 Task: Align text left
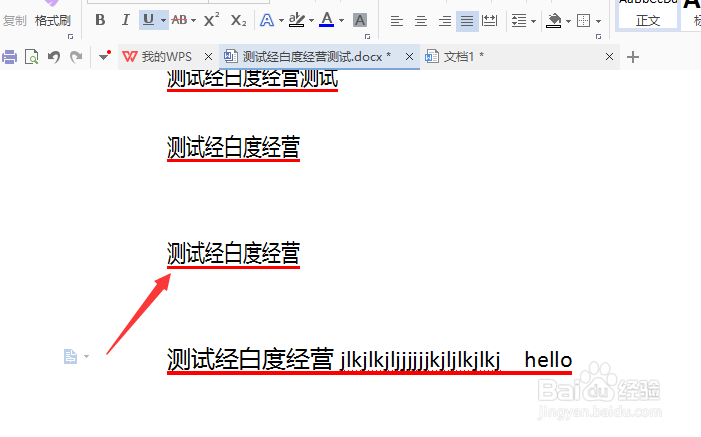pos(397,21)
